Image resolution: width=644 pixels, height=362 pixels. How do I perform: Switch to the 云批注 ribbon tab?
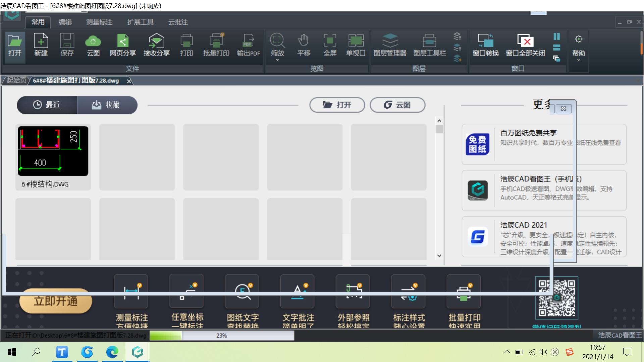[178, 22]
